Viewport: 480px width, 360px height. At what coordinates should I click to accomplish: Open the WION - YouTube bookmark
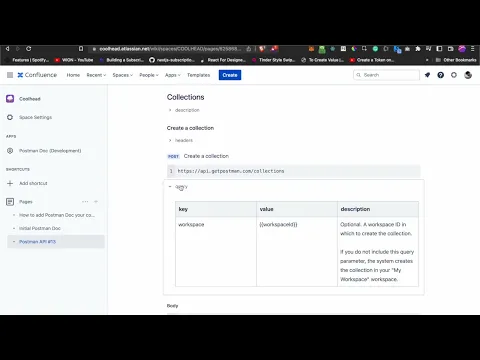pos(74,60)
